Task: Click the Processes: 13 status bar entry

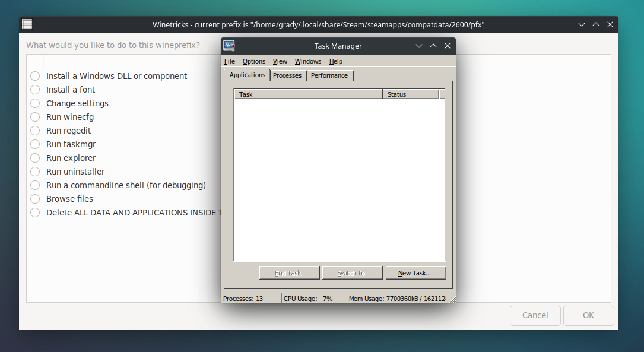Action: coord(250,299)
